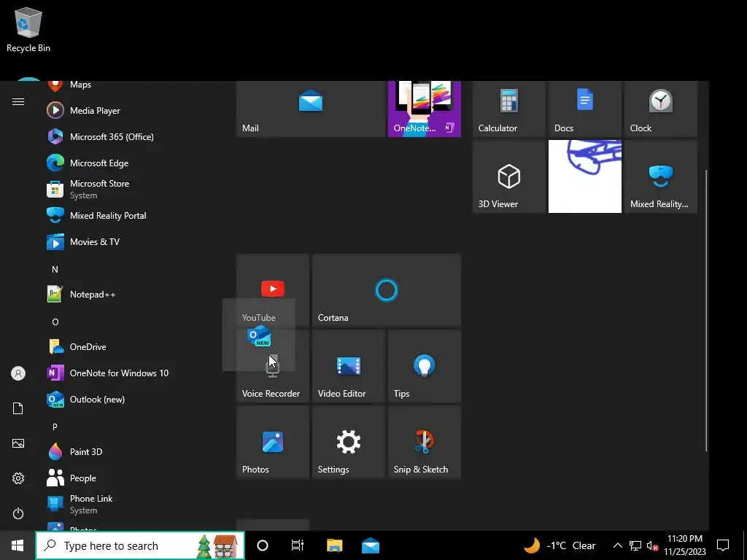Image resolution: width=747 pixels, height=560 pixels.
Task: Jump to letter P section header
Action: pyautogui.click(x=55, y=427)
